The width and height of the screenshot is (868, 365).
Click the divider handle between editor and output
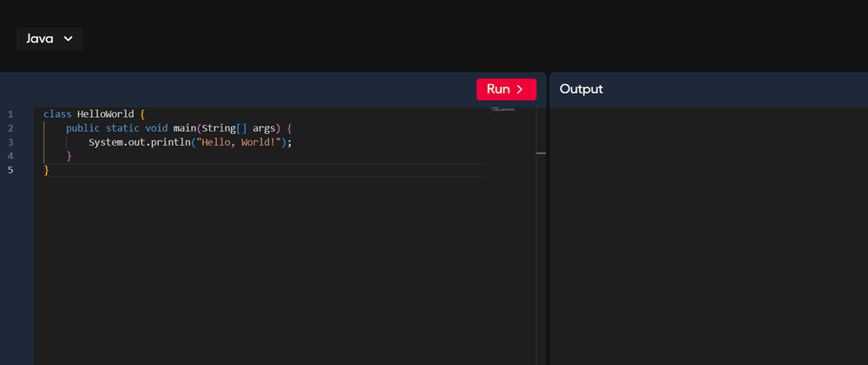[542, 153]
